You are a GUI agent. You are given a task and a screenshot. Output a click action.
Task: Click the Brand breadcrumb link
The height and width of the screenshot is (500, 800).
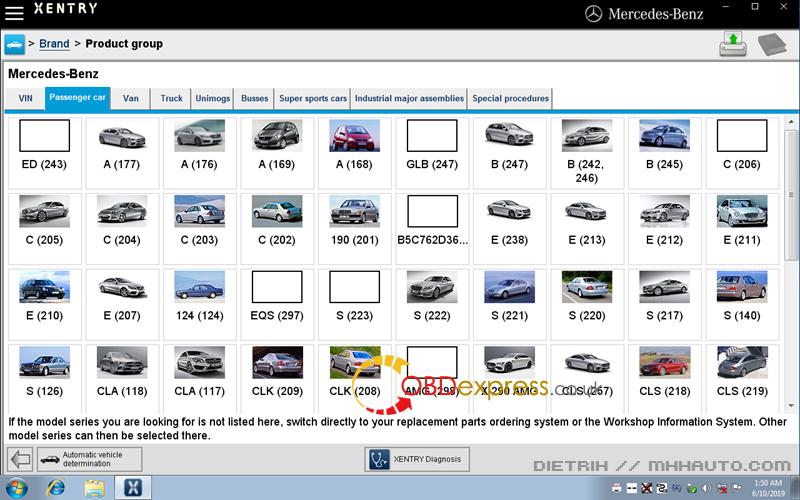[x=54, y=44]
